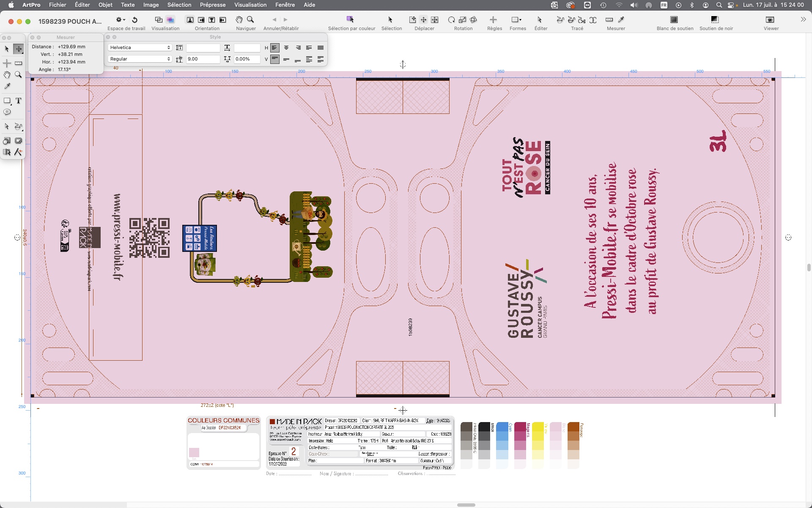This screenshot has height=508, width=812.
Task: Open Blanc de soutien tool
Action: (674, 20)
